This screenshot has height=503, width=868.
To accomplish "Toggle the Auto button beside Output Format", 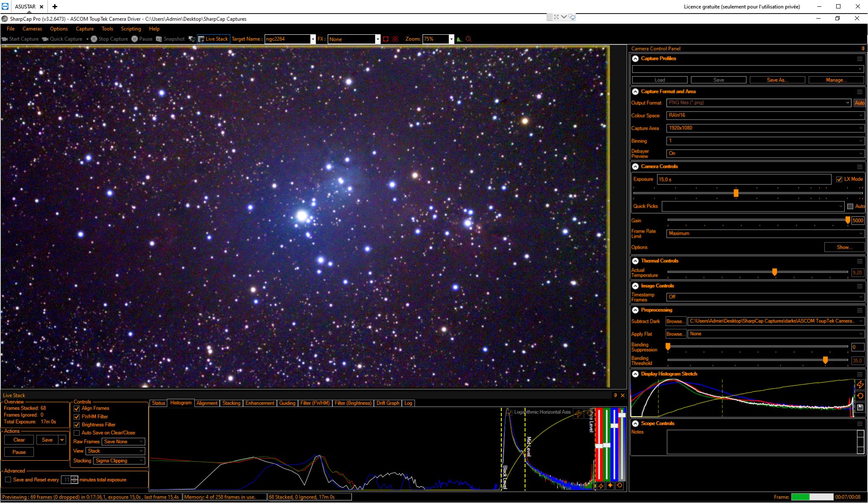I will [x=860, y=103].
